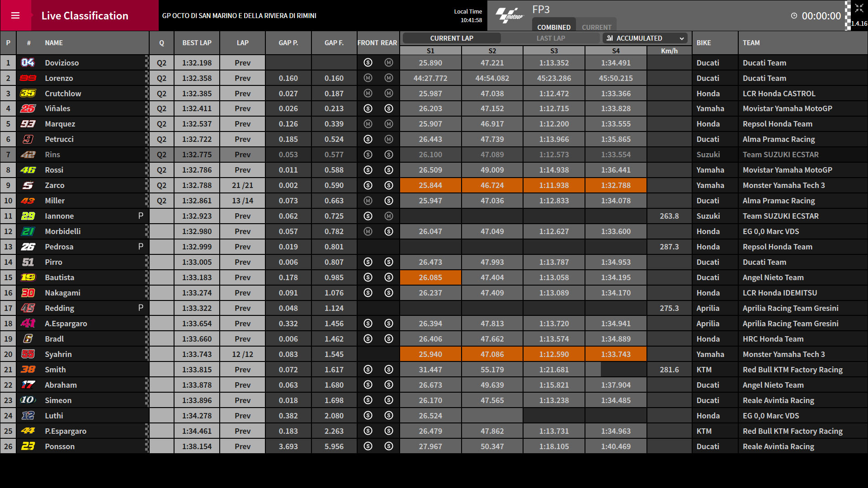Click Dovizioso's number 04 badge
The image size is (868, 488).
[28, 63]
